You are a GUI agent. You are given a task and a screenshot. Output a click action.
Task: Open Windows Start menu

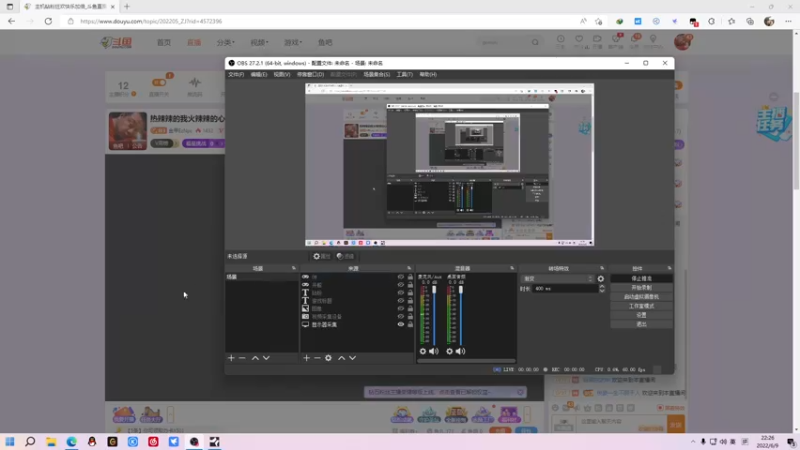click(10, 441)
